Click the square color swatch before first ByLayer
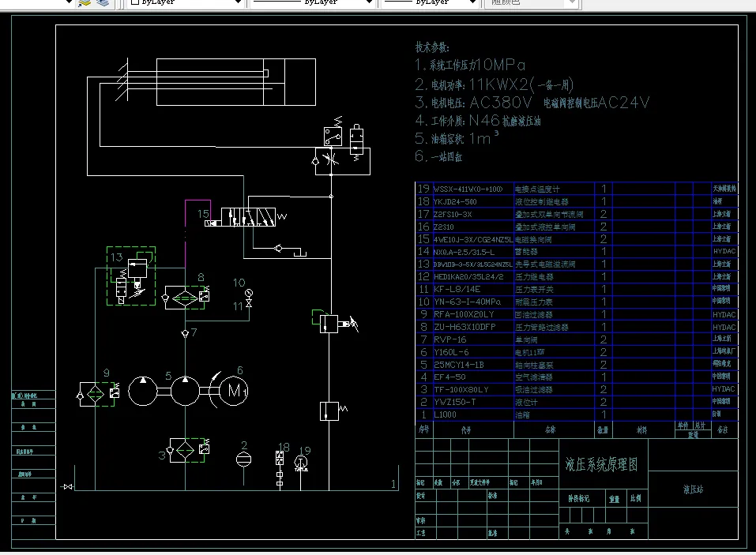 135,2
